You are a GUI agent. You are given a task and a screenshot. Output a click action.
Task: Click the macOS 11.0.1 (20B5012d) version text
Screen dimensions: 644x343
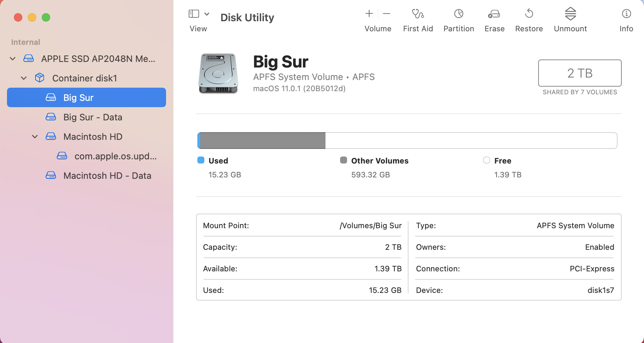tap(299, 89)
